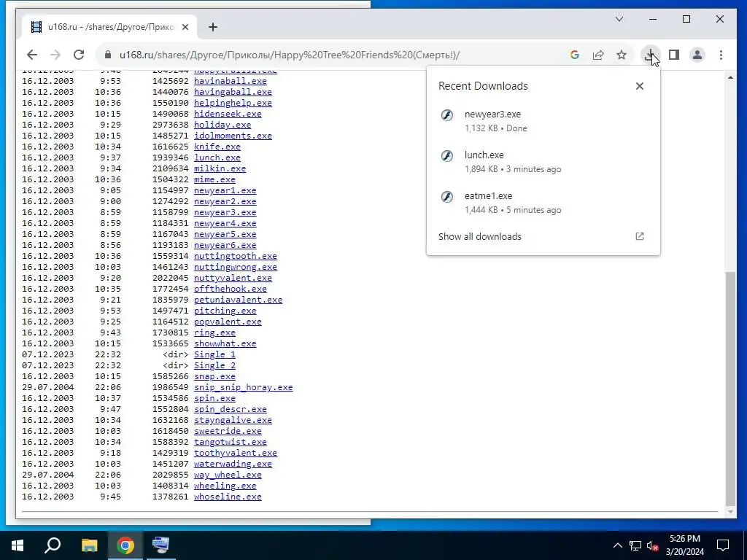Download way_wheel.exe
This screenshot has width=747, height=560.
pos(228,475)
